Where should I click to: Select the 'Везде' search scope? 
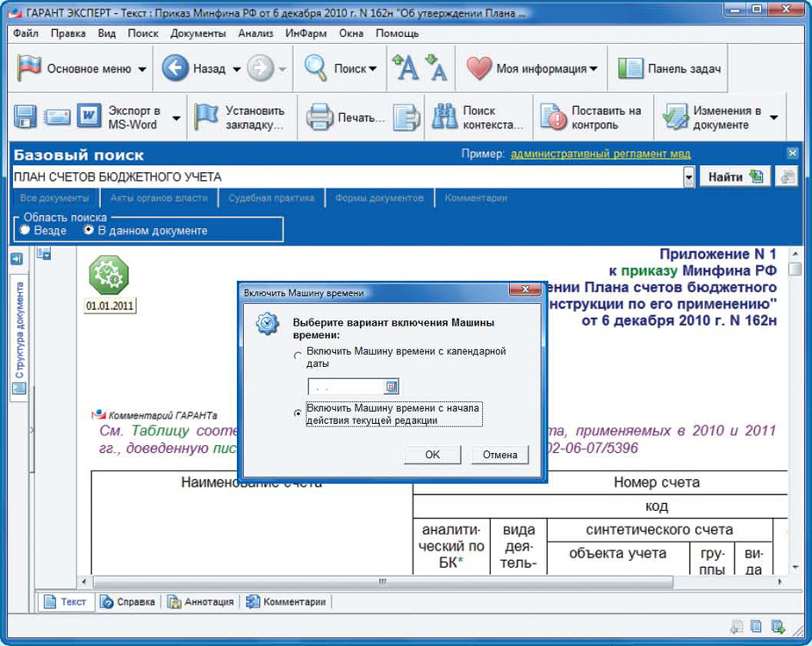point(25,230)
